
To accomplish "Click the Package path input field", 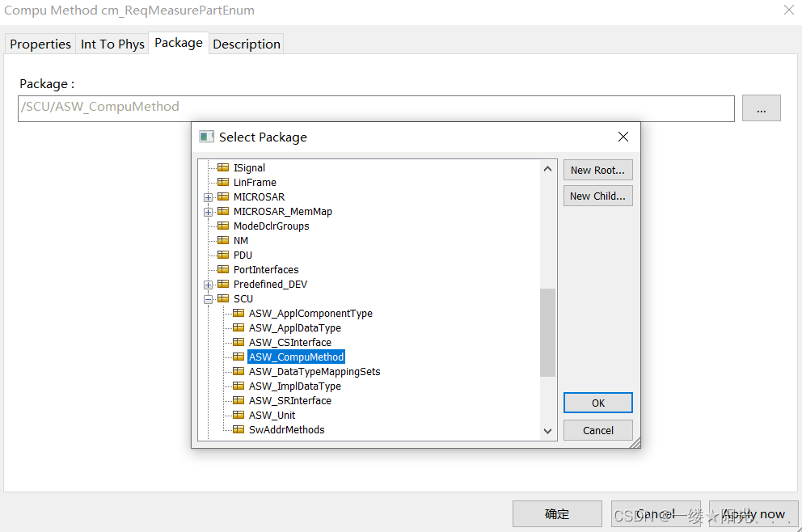I will click(x=376, y=108).
